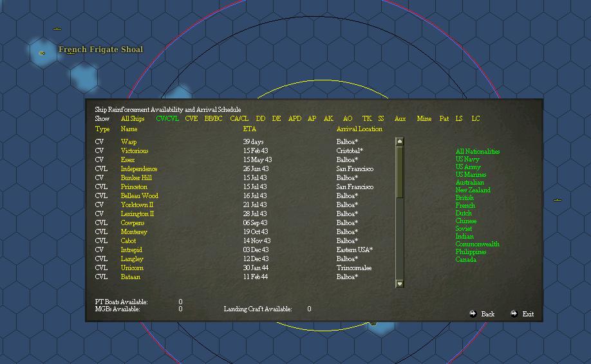Open ship Yorktown II in the list
The width and height of the screenshot is (591, 364).
point(137,205)
